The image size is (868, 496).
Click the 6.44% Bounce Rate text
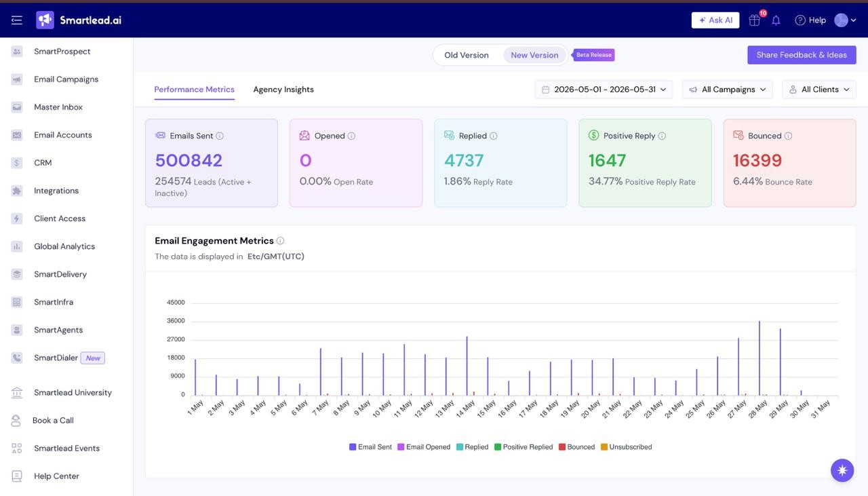tap(772, 182)
